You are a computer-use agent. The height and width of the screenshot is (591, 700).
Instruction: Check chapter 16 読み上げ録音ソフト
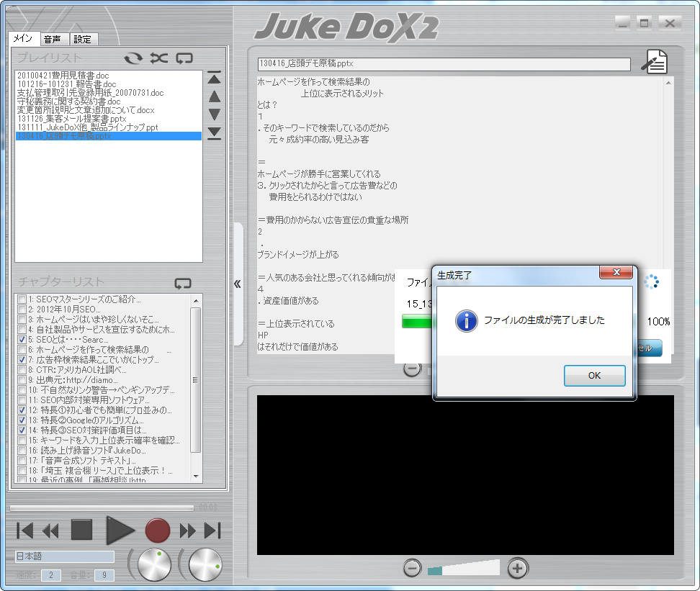click(22, 451)
